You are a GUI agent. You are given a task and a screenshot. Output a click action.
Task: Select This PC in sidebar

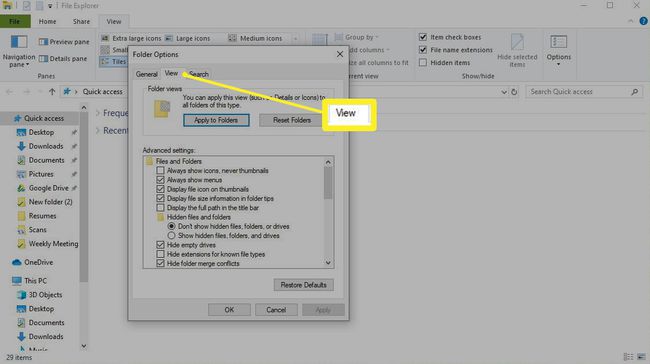35,281
